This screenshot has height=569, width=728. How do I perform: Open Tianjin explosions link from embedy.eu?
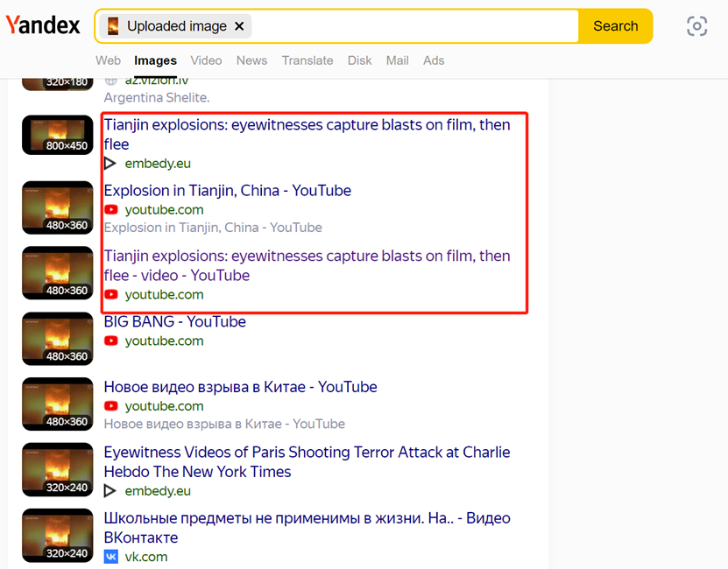[307, 134]
